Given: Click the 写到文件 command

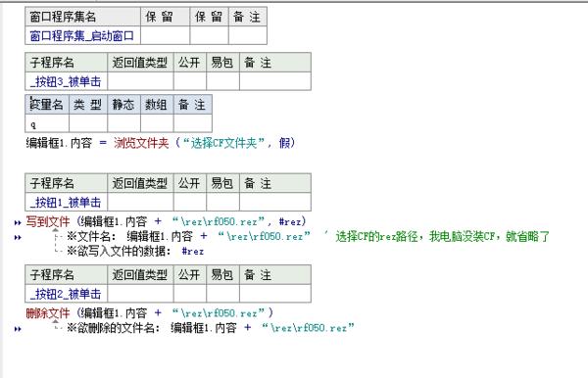Looking at the screenshot, I should coord(48,221).
